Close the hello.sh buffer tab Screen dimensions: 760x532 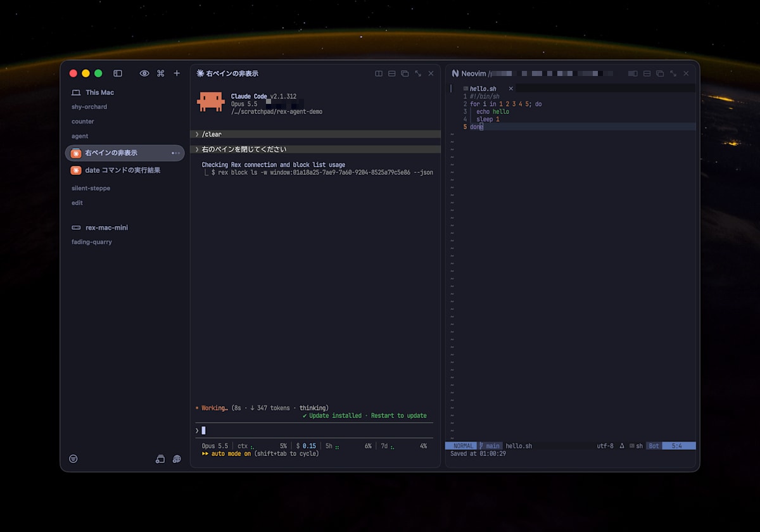(511, 89)
